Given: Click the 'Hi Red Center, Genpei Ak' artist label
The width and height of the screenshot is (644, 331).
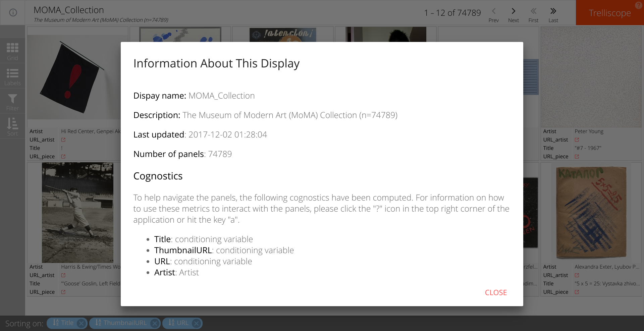Looking at the screenshot, I should pos(91,131).
